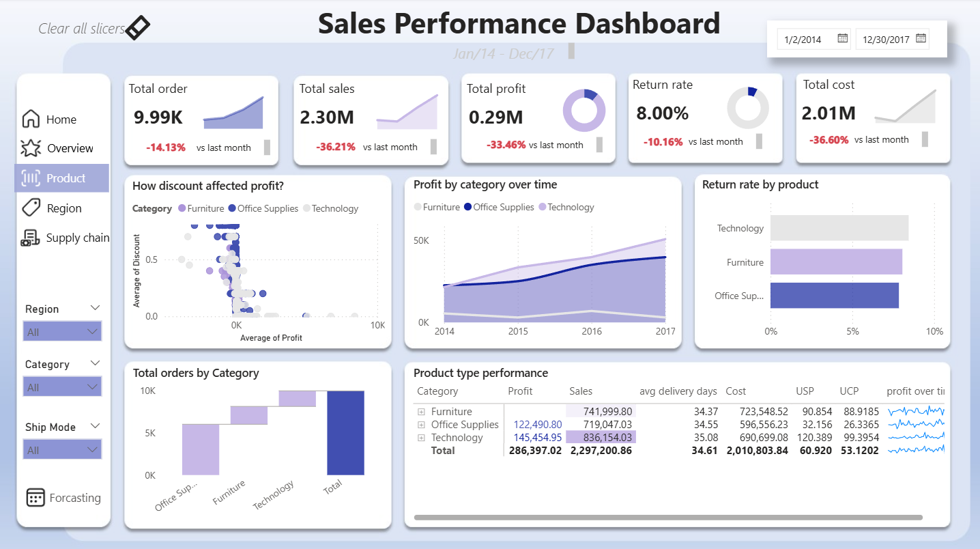The image size is (980, 549).
Task: Click the Region tag icon
Action: coord(31,208)
